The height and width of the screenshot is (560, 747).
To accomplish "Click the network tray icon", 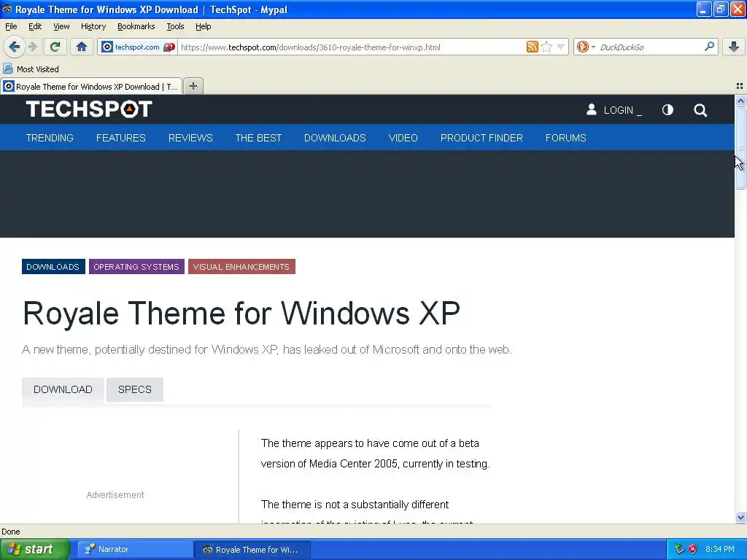I will point(679,549).
